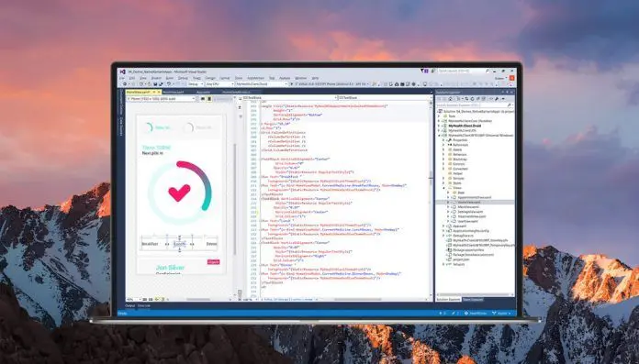Image resolution: width=639 pixels, height=364 pixels.
Task: Click the wrench Properties icon in Solution Explorer toolbar
Action: [497, 99]
